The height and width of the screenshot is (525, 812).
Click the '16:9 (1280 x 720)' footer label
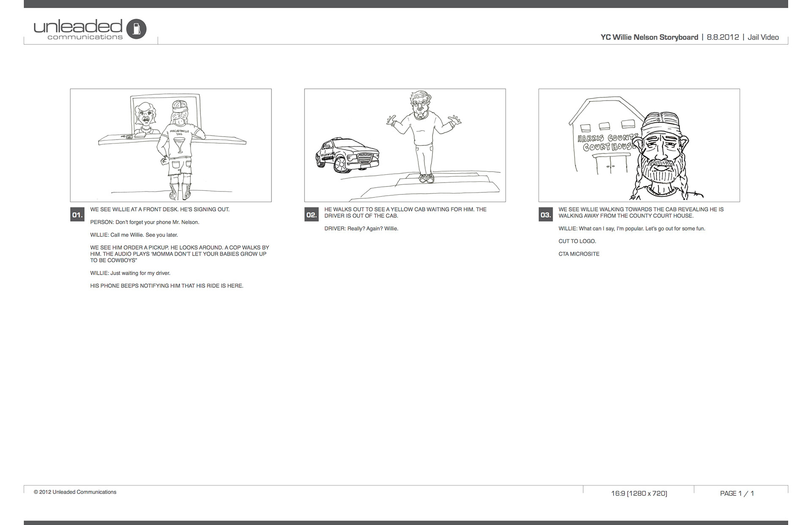tap(639, 493)
